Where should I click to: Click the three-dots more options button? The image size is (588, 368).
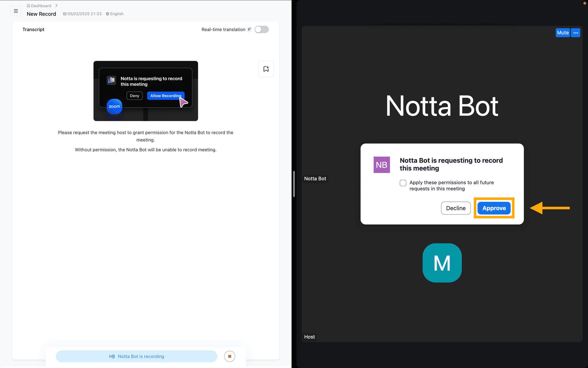[576, 33]
